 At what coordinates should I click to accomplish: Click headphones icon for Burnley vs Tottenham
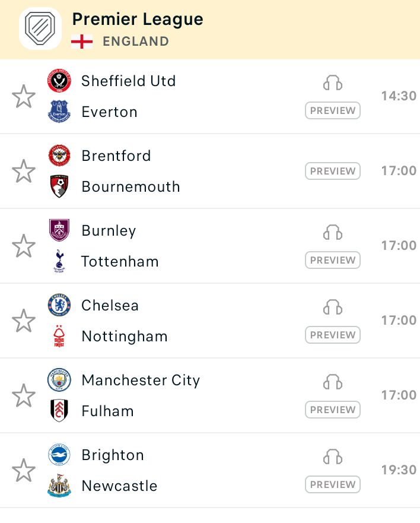click(333, 232)
